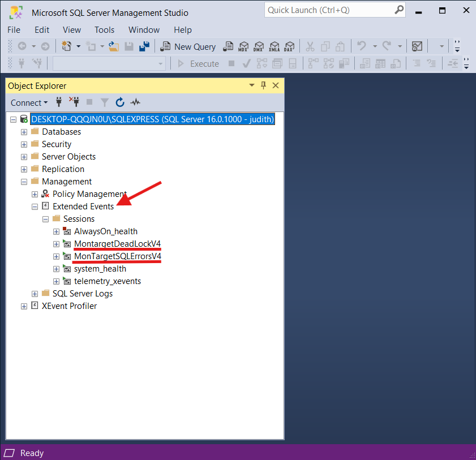The height and width of the screenshot is (460, 476).
Task: Click the Disconnect icon in Object Explorer
Action: [x=74, y=102]
